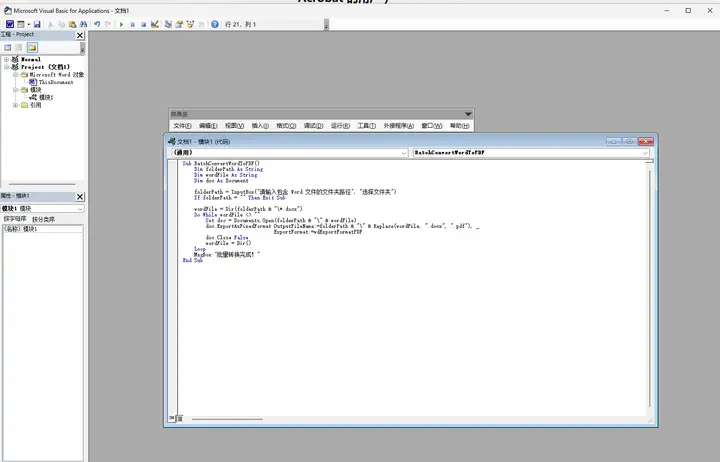Toggle Folders view in Project pane
Image resolution: width=720 pixels, height=462 pixels.
click(32, 47)
